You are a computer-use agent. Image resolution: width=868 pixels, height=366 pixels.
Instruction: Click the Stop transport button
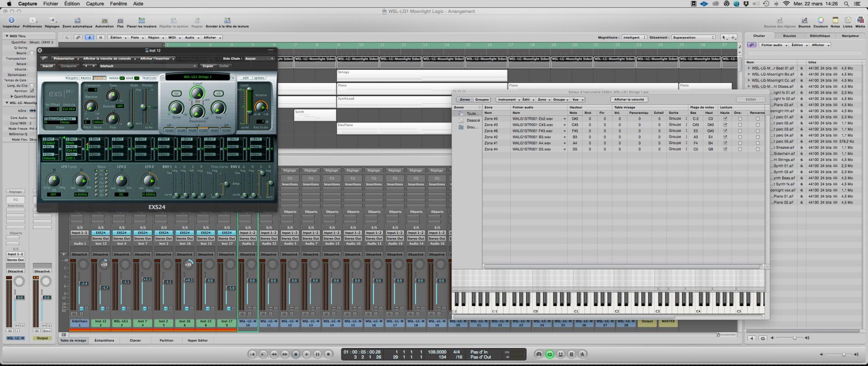[x=296, y=355]
